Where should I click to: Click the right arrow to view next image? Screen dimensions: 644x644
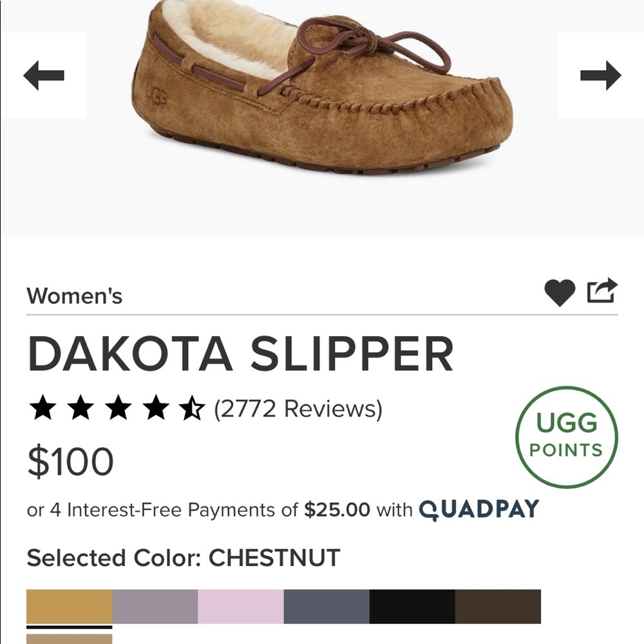[x=602, y=74]
